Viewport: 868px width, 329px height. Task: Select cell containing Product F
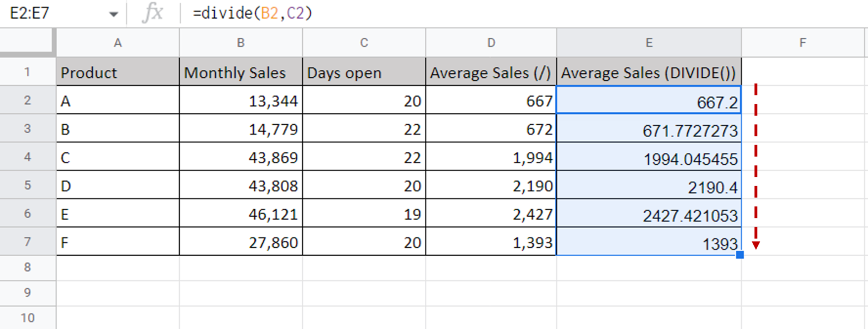pos(117,244)
